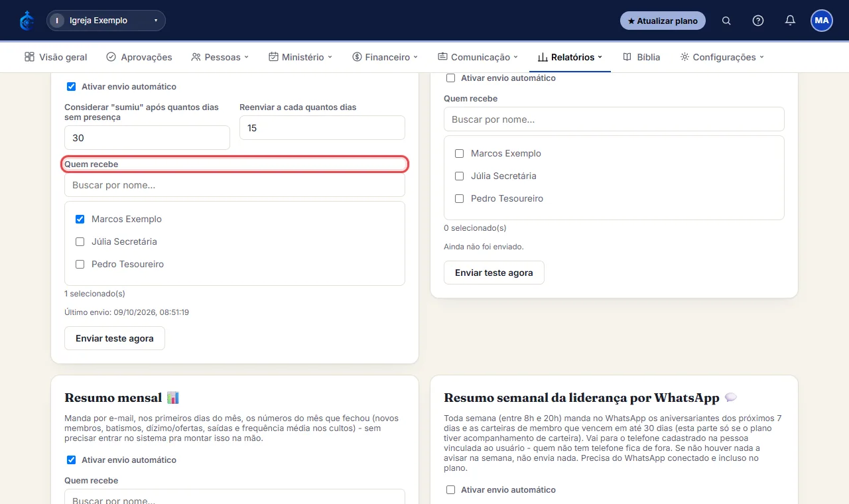Disable automatic sending in the "sumiu" card

(72, 87)
